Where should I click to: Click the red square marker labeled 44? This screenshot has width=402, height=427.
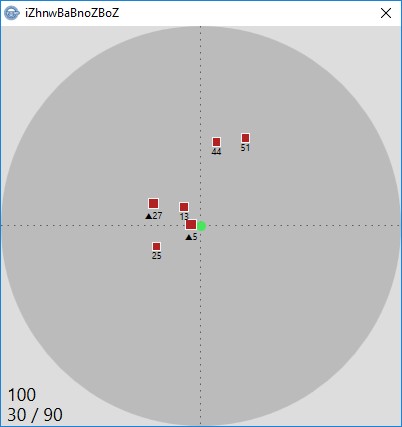(x=216, y=142)
